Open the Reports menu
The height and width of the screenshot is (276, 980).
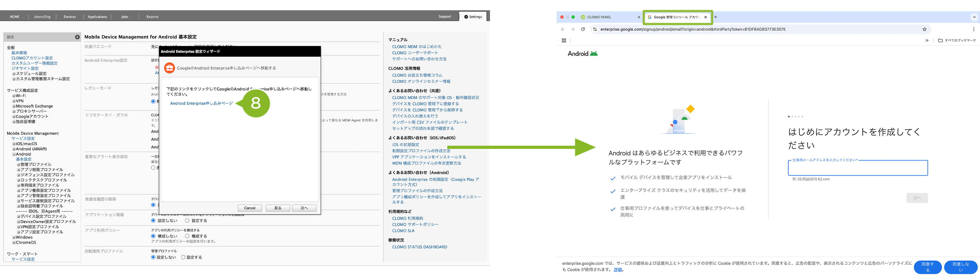click(152, 17)
